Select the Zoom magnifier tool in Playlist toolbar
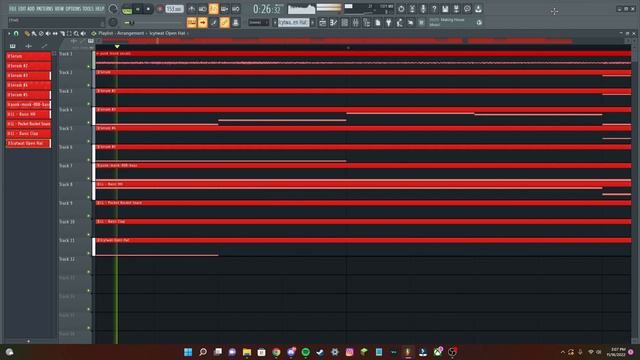The image size is (640, 360). 76,33
